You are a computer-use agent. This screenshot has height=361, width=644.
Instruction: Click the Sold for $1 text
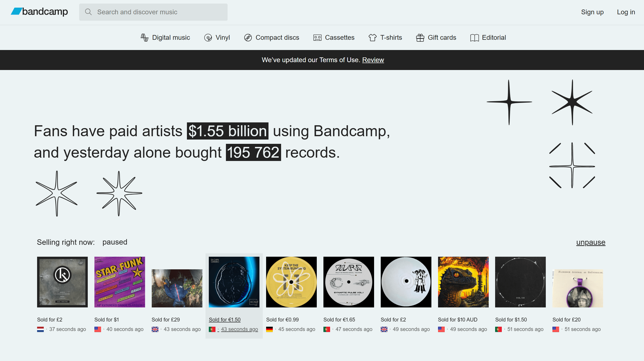coord(107,319)
